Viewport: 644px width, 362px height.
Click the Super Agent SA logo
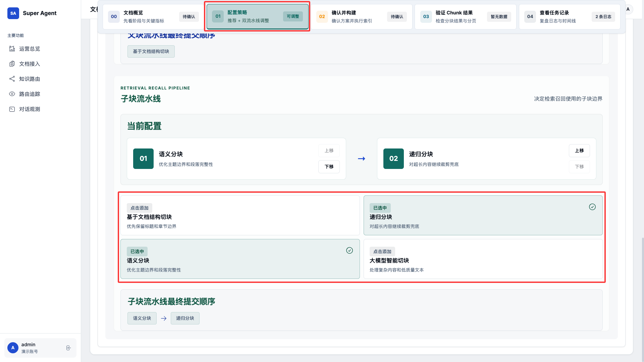point(13,13)
